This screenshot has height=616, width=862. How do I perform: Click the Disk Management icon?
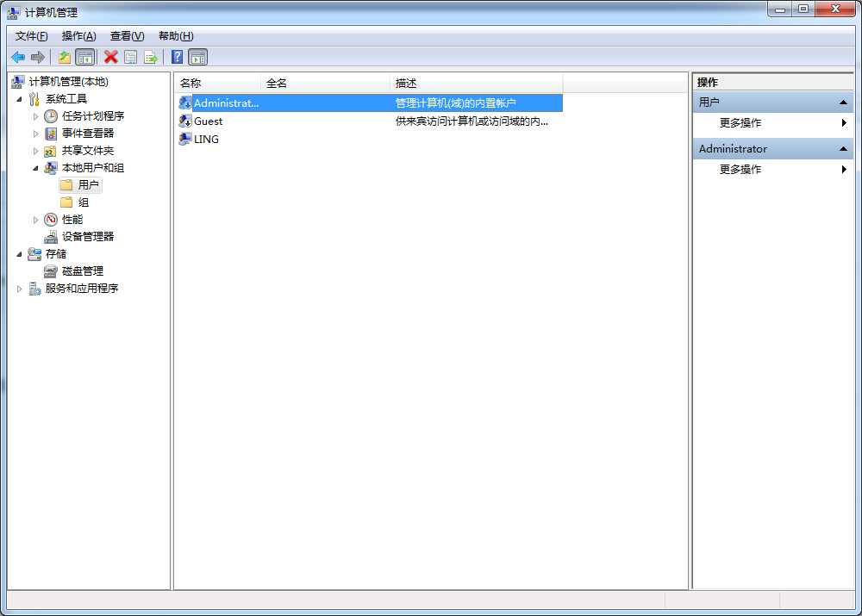(51, 271)
